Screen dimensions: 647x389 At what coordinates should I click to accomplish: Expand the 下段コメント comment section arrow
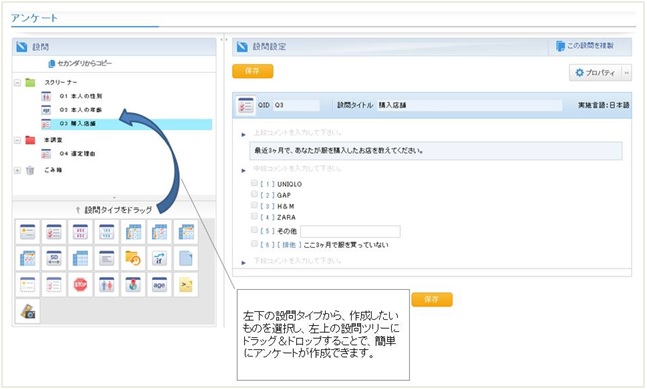[x=243, y=263]
